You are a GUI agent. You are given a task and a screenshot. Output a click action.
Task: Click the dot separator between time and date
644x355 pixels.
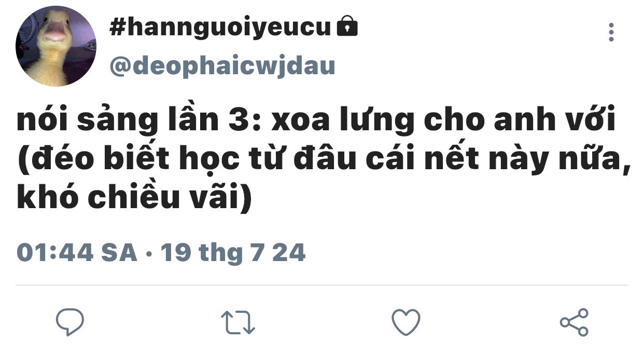pos(149,254)
